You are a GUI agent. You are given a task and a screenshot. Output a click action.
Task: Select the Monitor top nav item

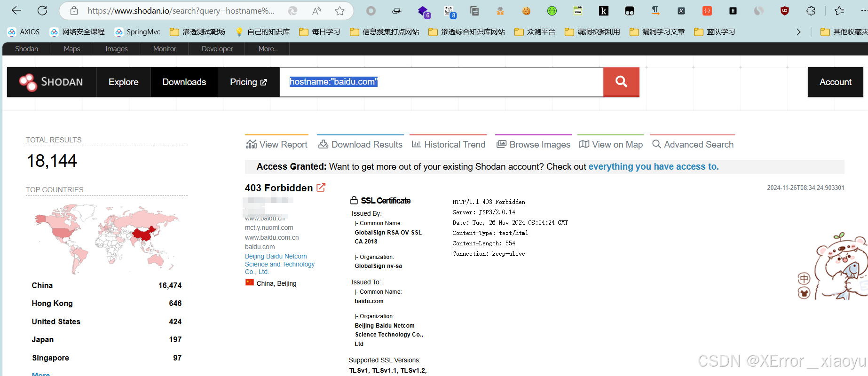pyautogui.click(x=165, y=48)
